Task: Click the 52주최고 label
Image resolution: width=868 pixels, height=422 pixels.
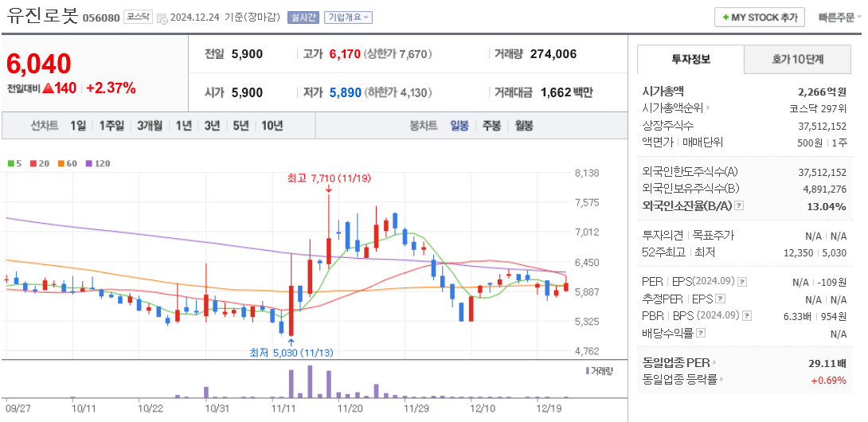Action: click(x=663, y=252)
